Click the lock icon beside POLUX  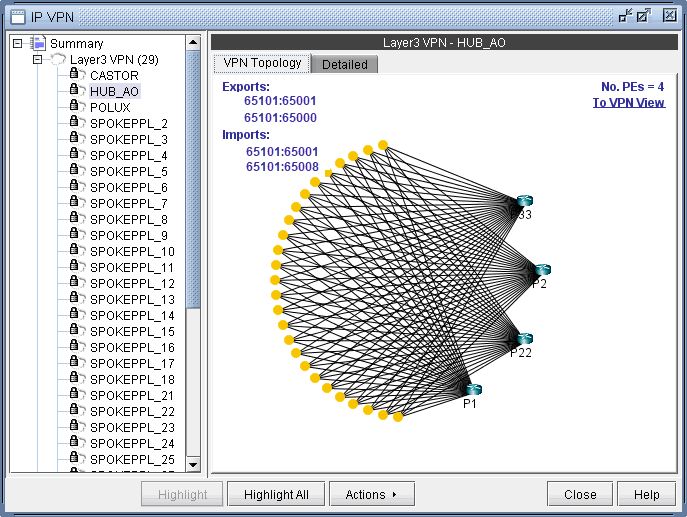tap(75, 107)
